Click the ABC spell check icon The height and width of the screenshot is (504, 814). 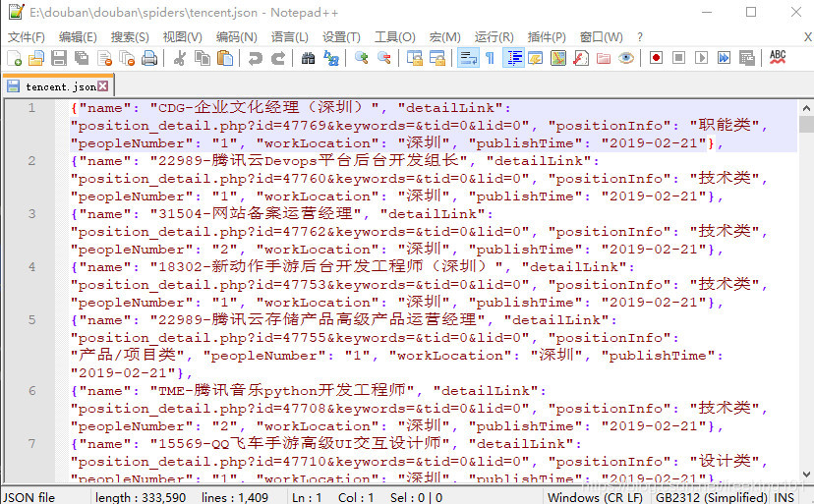(x=778, y=57)
